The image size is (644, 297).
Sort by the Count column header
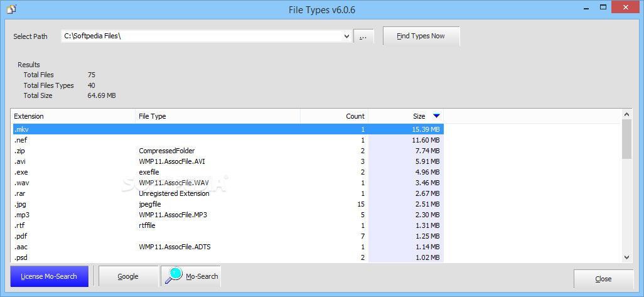(x=335, y=116)
